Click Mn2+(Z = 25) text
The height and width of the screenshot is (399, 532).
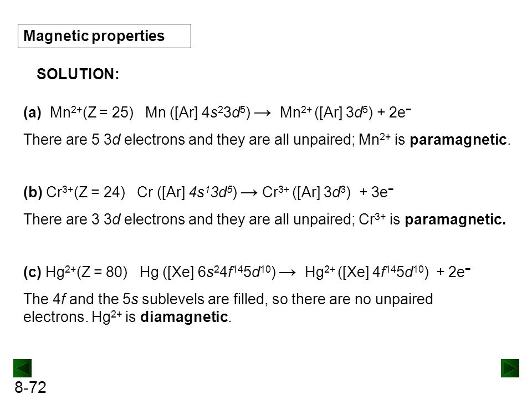91,112
